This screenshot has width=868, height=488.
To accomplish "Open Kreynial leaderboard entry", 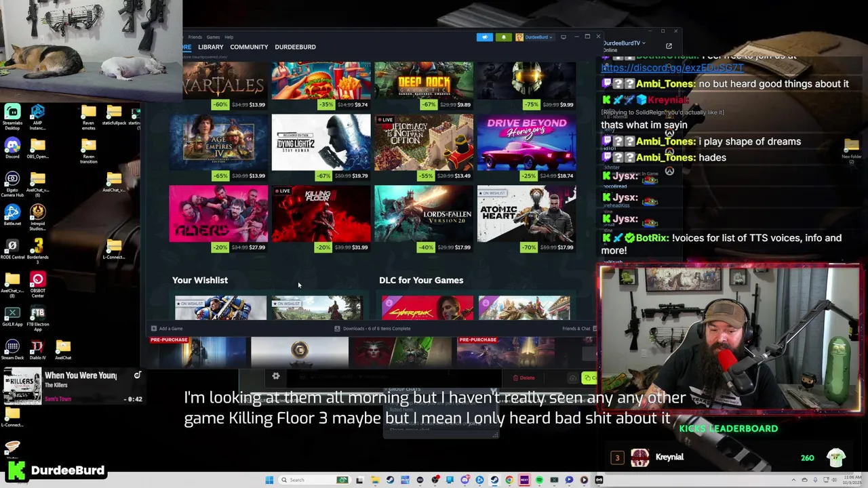I will pyautogui.click(x=728, y=457).
